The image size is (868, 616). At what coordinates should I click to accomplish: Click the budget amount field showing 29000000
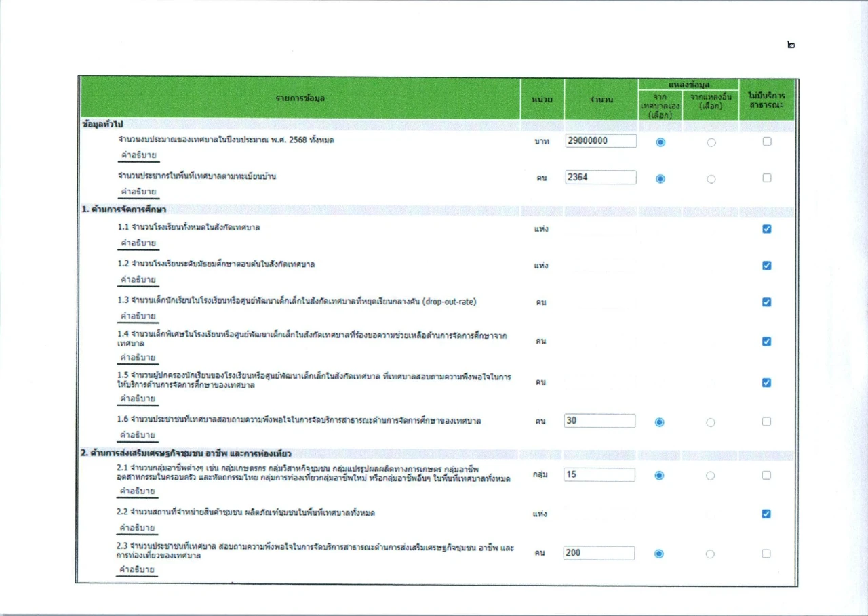601,141
